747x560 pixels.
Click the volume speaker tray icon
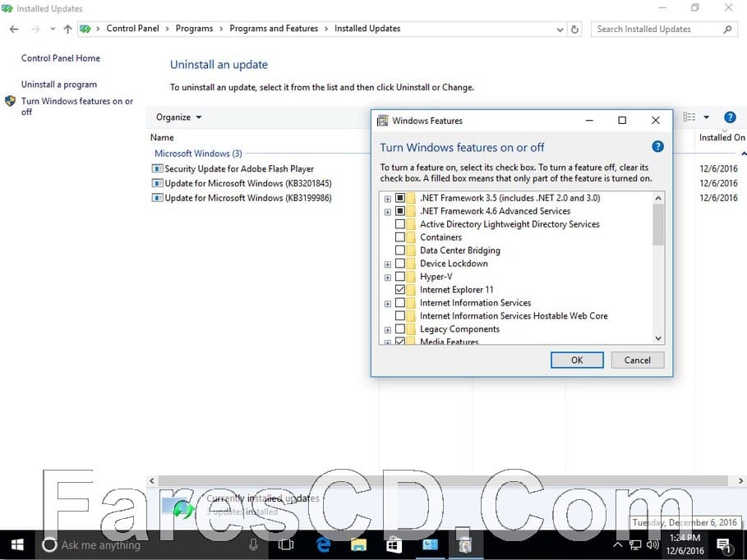click(652, 544)
